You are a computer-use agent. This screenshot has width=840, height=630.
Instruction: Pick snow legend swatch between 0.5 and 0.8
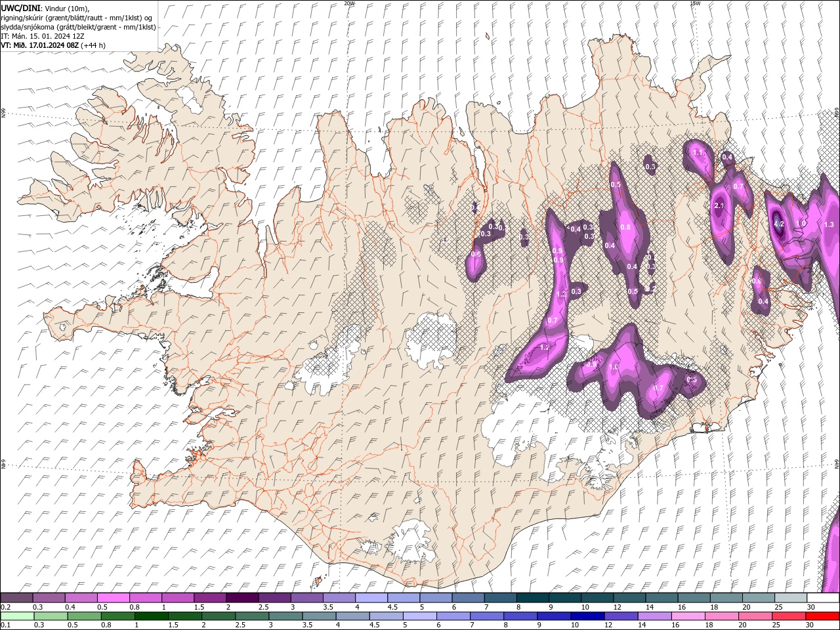tap(113, 598)
